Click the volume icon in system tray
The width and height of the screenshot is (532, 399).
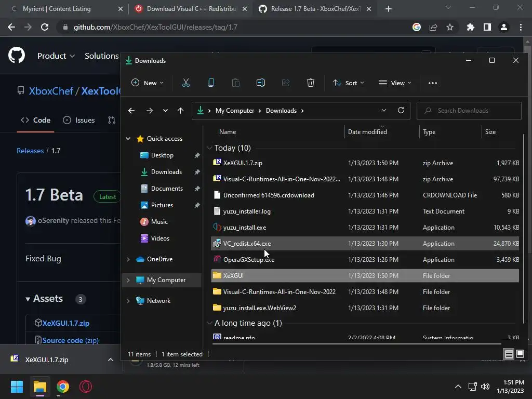click(486, 387)
